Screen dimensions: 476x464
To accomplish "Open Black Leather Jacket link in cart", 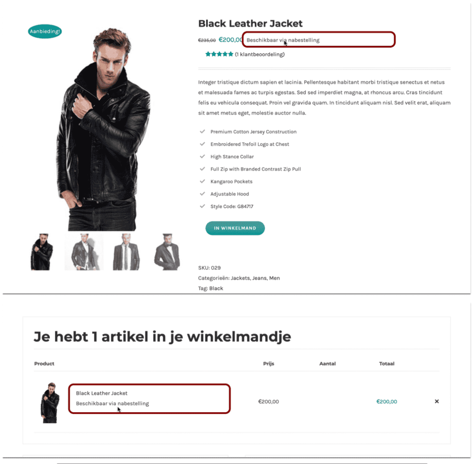I will 102,393.
